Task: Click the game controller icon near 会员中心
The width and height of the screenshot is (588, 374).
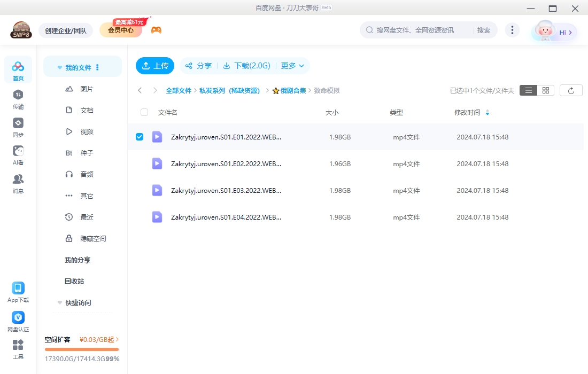Action: pos(156,30)
